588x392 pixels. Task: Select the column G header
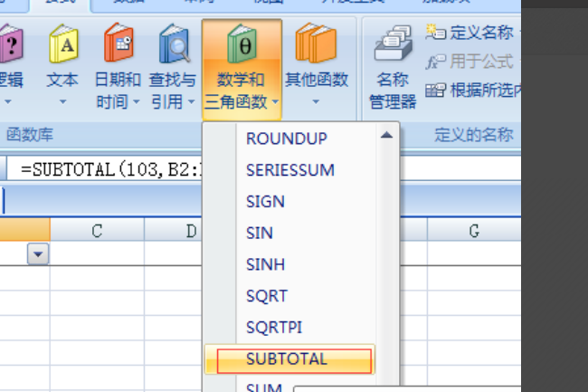coord(473,232)
